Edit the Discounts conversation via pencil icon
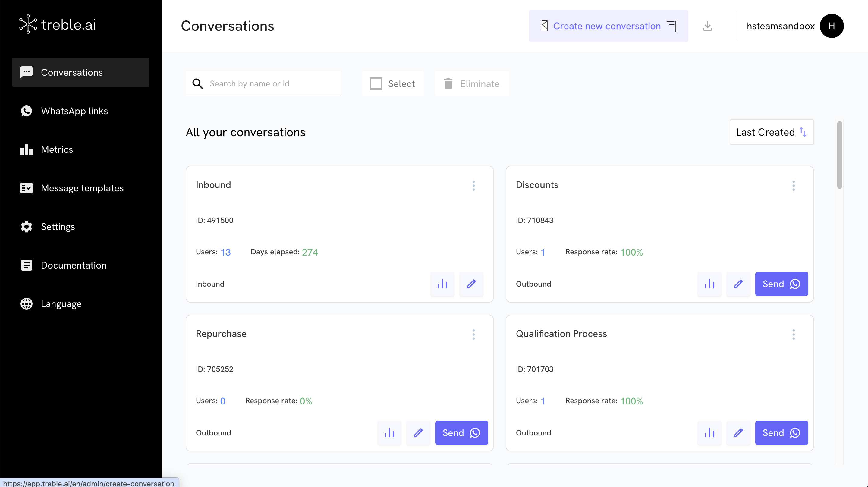Screen dimensions: 868x487 coord(738,284)
